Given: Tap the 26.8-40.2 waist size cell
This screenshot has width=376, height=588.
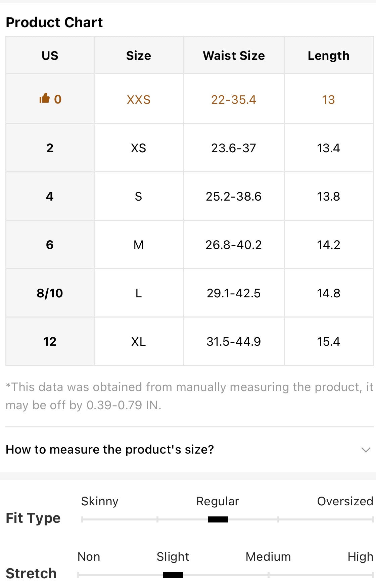Looking at the screenshot, I should click(x=234, y=245).
